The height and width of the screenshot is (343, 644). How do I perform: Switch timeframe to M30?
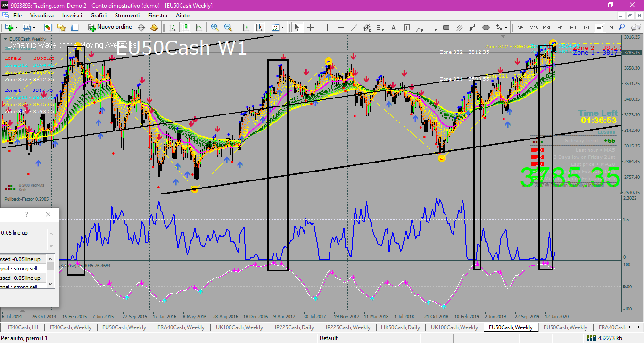coord(547,27)
